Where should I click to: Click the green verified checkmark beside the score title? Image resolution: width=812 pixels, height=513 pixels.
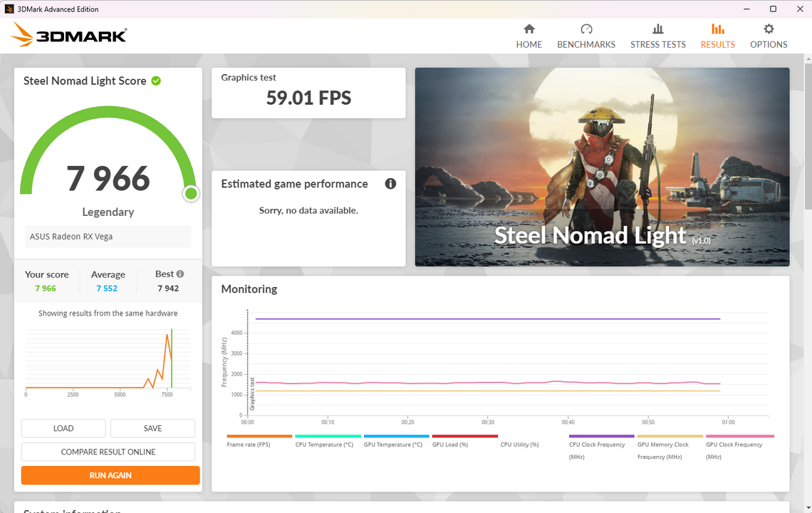pyautogui.click(x=157, y=81)
